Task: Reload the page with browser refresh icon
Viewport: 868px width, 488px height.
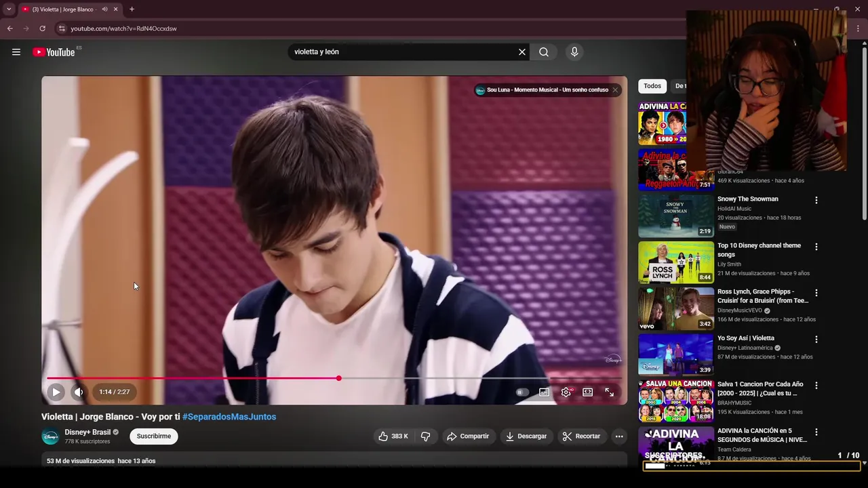Action: click(x=42, y=28)
